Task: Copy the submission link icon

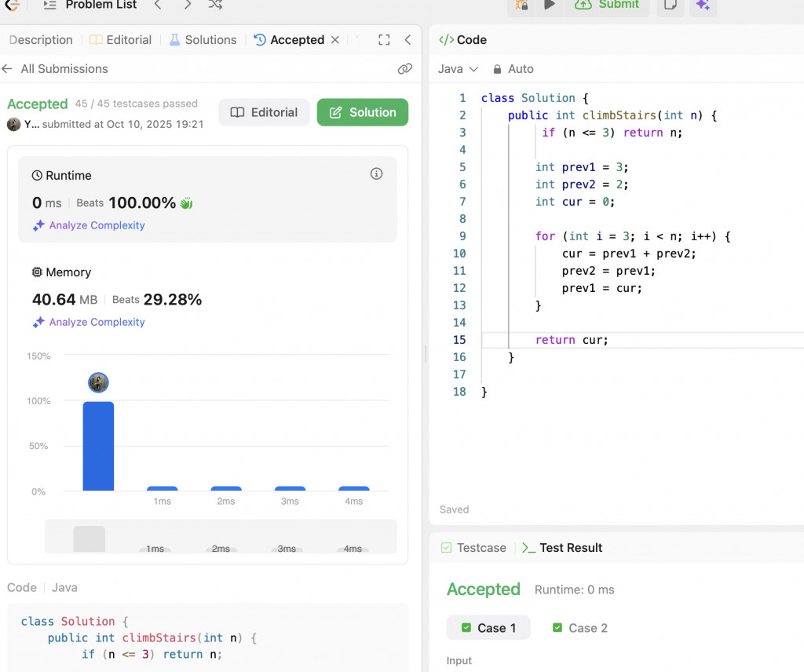Action: [x=404, y=68]
